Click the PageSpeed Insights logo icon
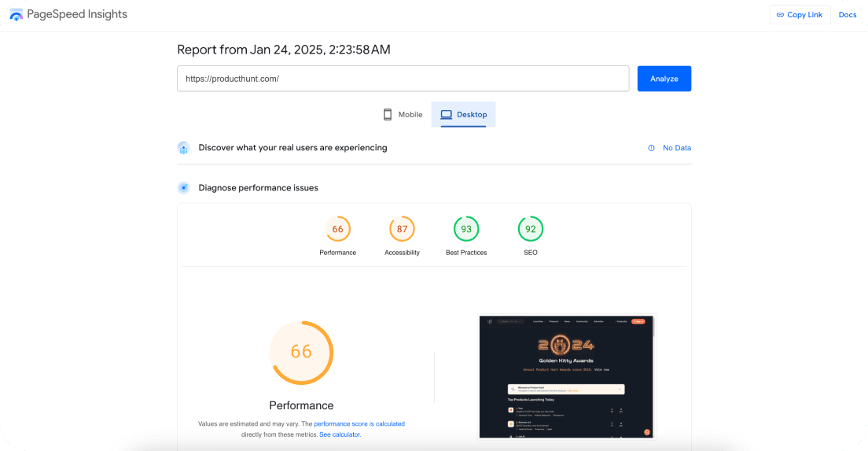The height and width of the screenshot is (451, 868). [x=16, y=14]
